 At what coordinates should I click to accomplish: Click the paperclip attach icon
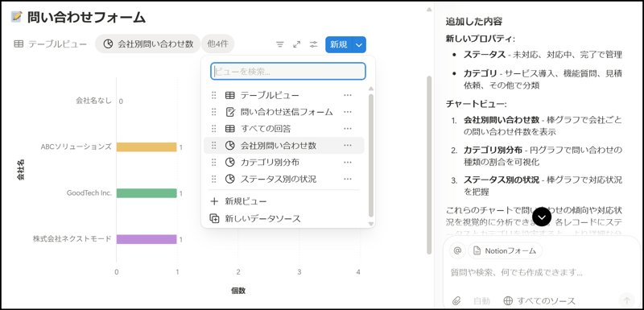click(456, 300)
